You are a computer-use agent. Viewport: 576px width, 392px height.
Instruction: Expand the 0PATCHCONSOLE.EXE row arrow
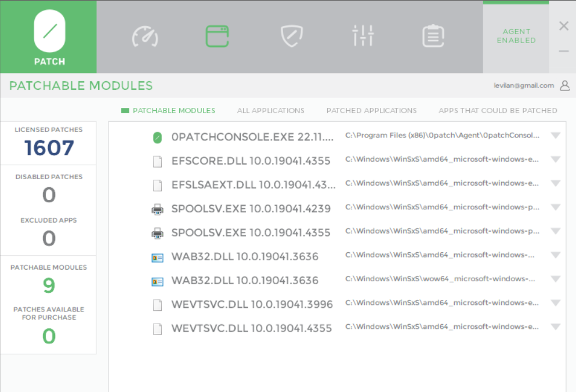click(555, 136)
